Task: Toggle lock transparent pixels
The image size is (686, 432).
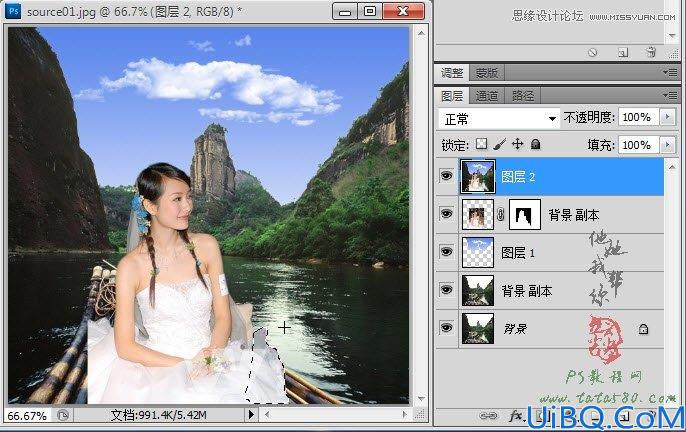Action: pyautogui.click(x=481, y=144)
